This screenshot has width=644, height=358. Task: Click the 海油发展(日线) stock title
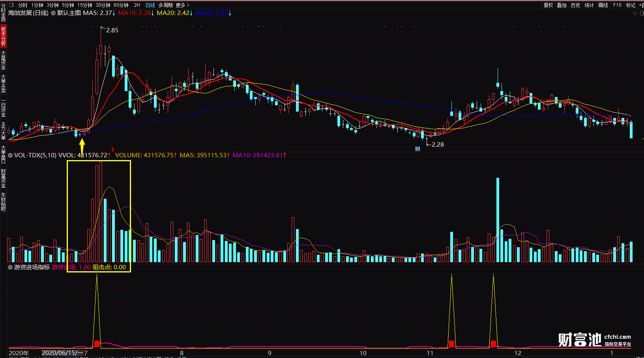click(28, 13)
